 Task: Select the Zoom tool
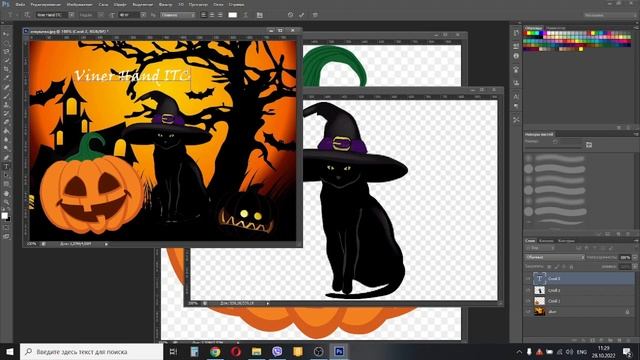click(x=6, y=202)
